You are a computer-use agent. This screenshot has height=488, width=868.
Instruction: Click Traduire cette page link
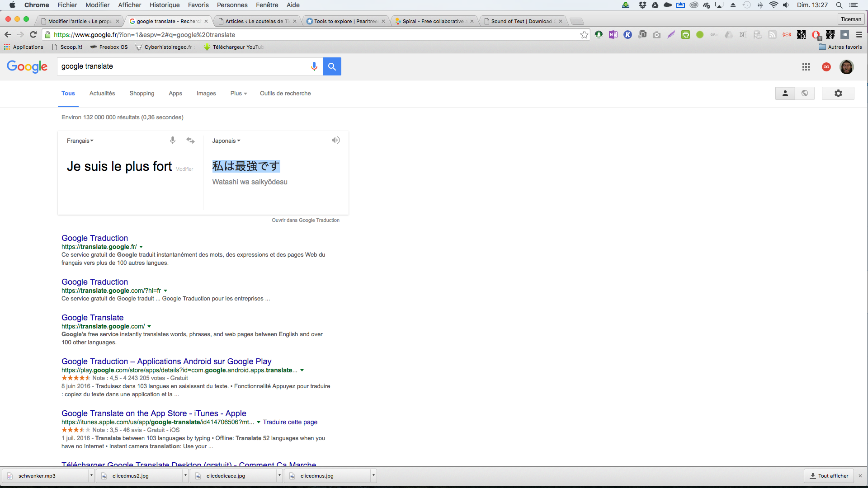(290, 422)
